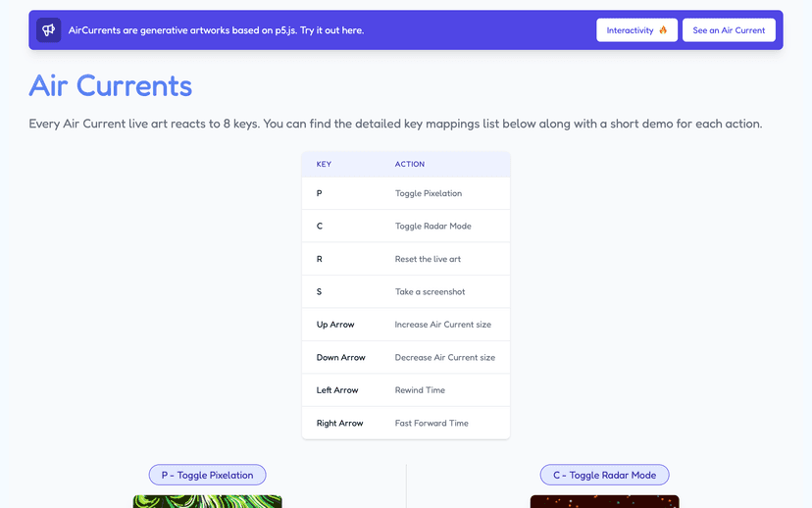This screenshot has height=508, width=812.
Task: Select the P - Toggle Pixelation pill
Action: click(x=207, y=475)
